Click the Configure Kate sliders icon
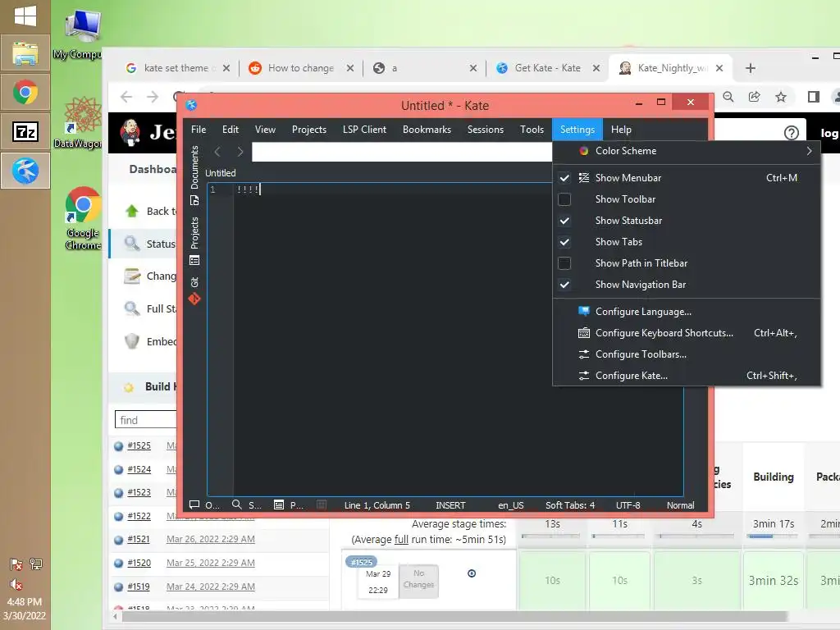The height and width of the screenshot is (630, 840). click(584, 376)
